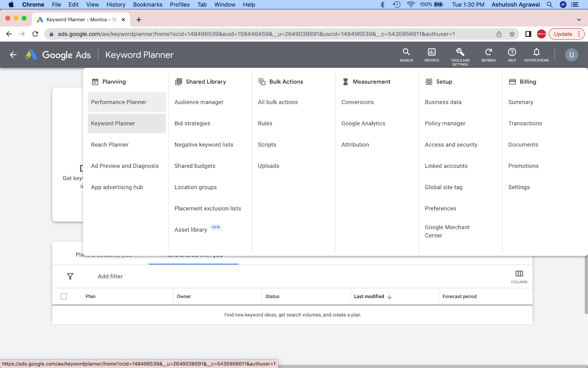The image size is (588, 368).
Task: Click the red extension icon in Chrome toolbar
Action: click(x=541, y=34)
